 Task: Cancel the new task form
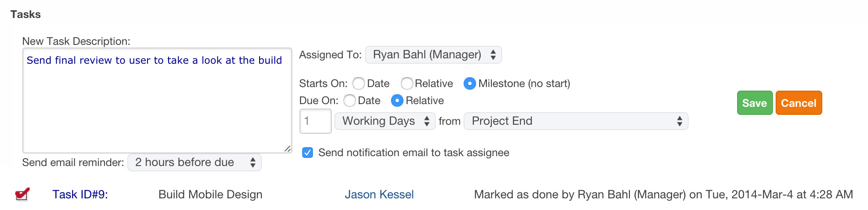tap(799, 103)
